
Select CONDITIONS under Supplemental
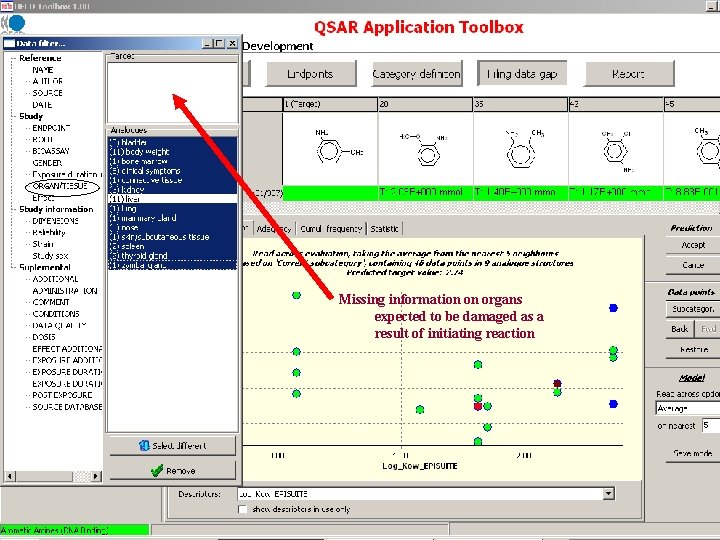click(56, 314)
